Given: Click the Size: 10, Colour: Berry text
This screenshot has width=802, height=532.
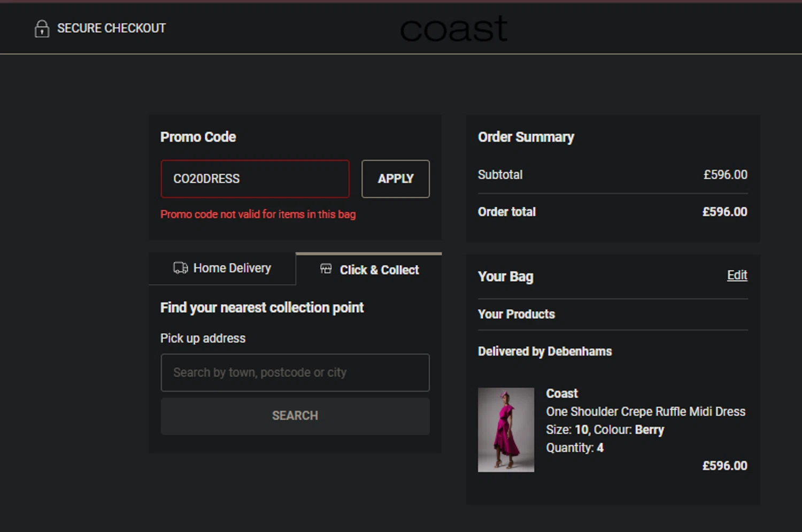Looking at the screenshot, I should pyautogui.click(x=605, y=430).
